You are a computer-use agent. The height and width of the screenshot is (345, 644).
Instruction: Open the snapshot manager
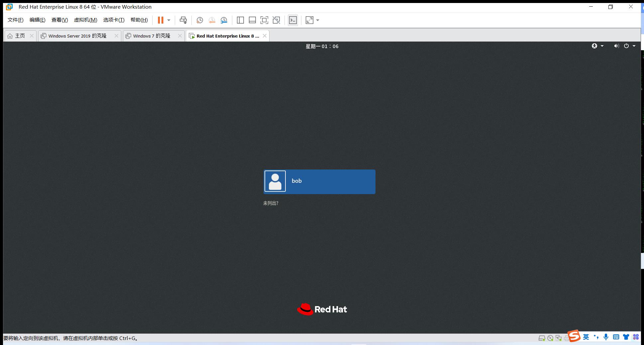click(224, 20)
